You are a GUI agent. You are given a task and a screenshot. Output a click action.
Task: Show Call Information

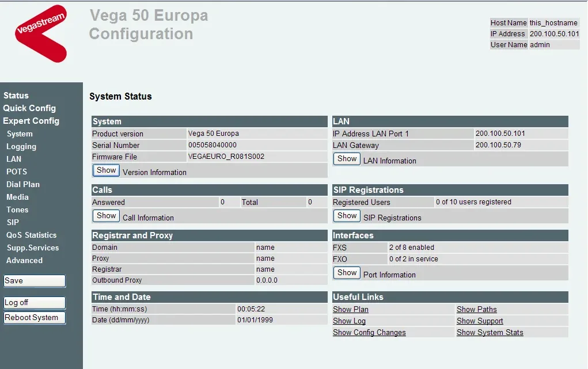tap(106, 216)
